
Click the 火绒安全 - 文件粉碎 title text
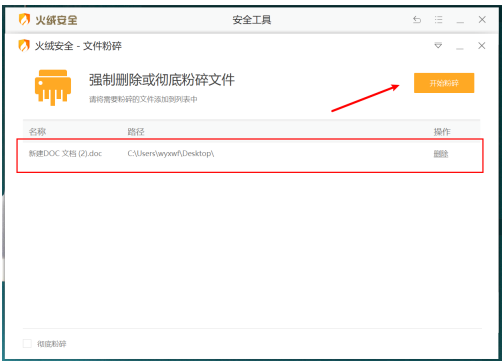point(78,46)
